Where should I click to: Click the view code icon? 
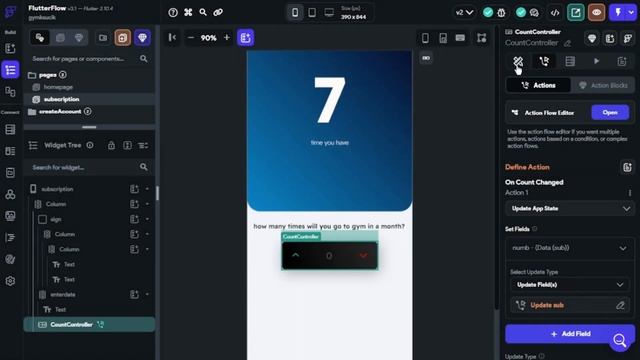click(555, 13)
